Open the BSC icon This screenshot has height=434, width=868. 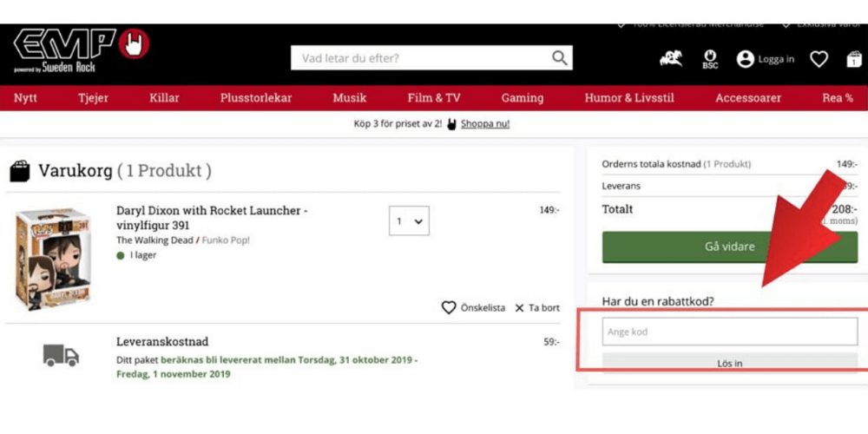tap(710, 59)
